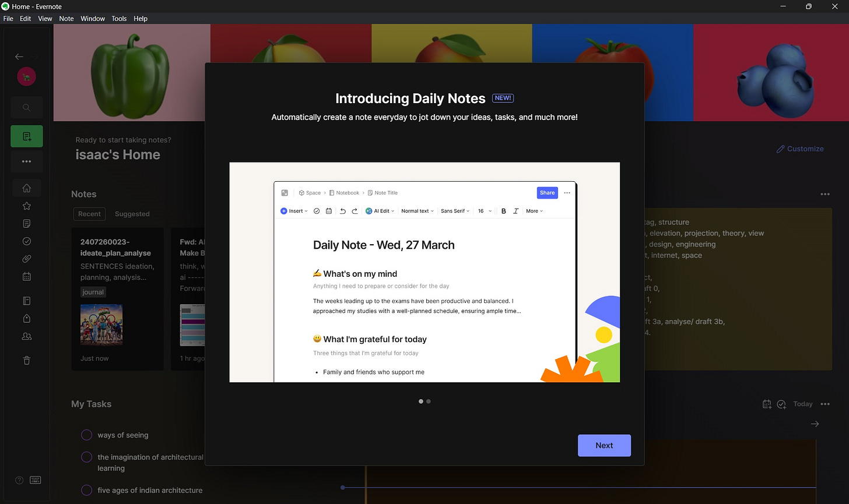The image size is (849, 504).
Task: Open Shortcuts star icon in sidebar
Action: pyautogui.click(x=26, y=206)
